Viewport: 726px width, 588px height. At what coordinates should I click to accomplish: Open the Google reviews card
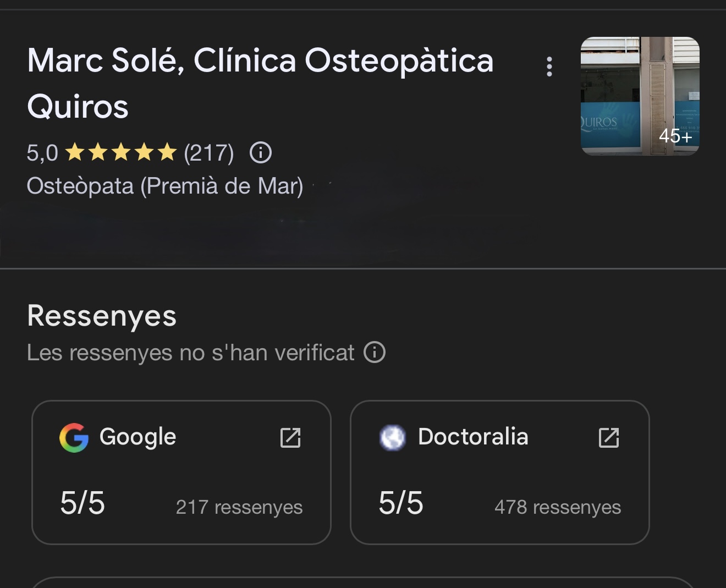[x=182, y=473]
